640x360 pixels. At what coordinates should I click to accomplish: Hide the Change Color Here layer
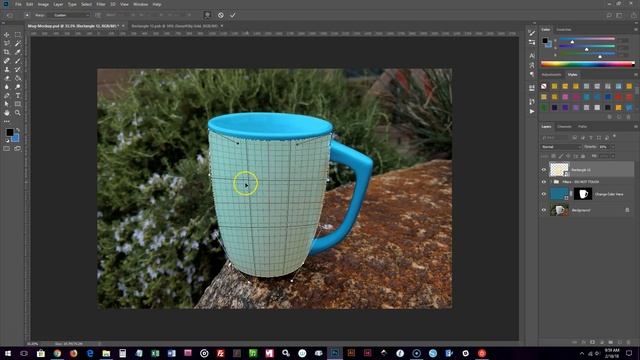(544, 194)
